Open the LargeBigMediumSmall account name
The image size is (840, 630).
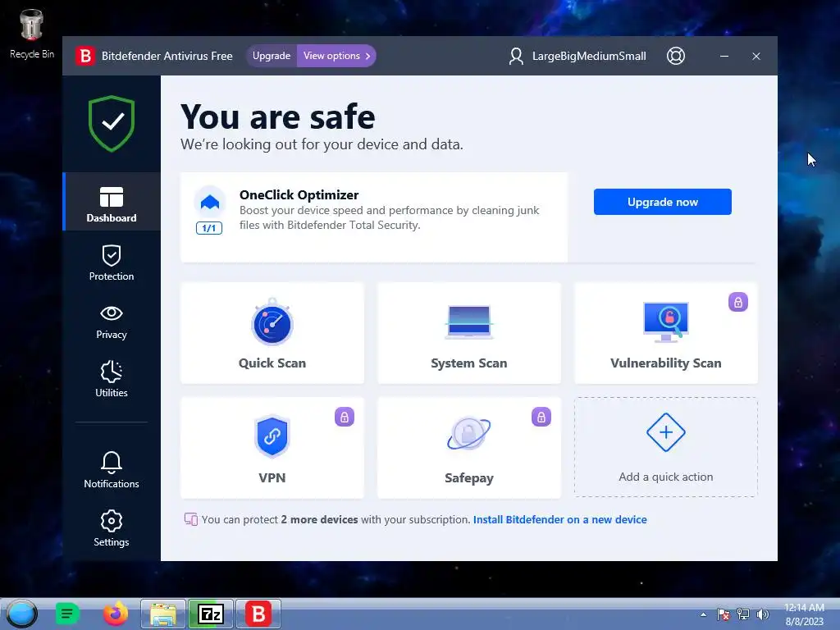(589, 56)
